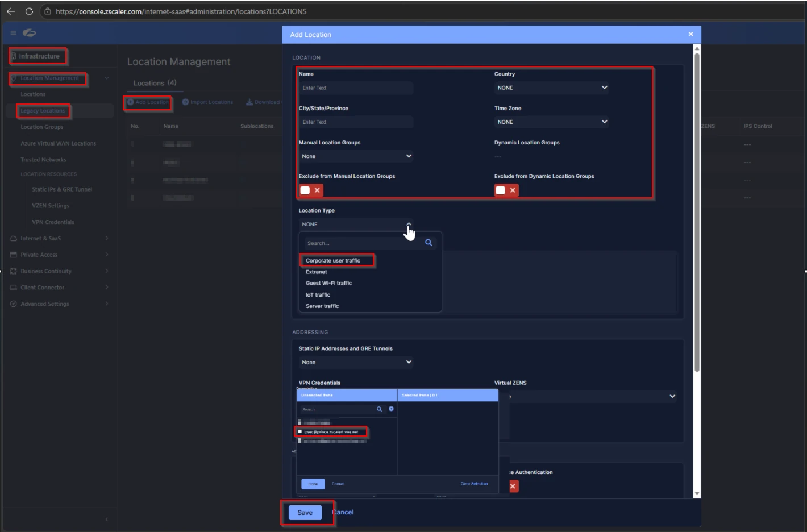Click the City/State/Province text field
Viewport: 807px width, 532px height.
tap(356, 122)
